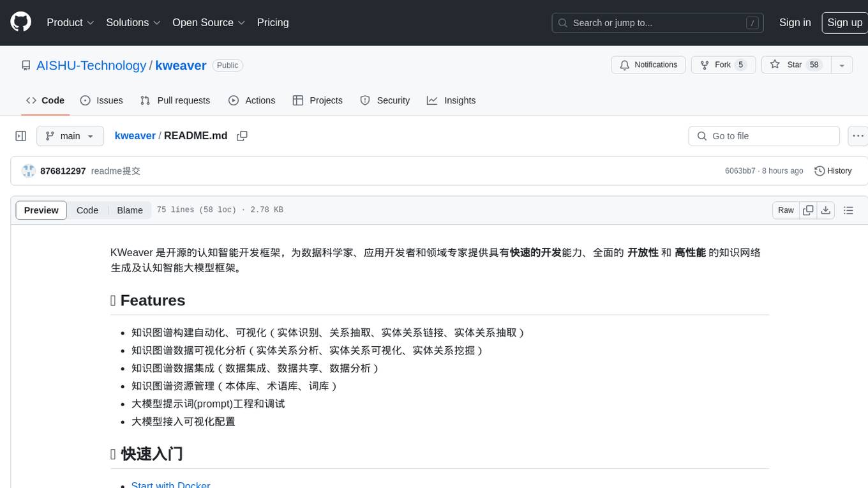This screenshot has height=488, width=868.
Task: Copy raw file contents icon
Action: click(x=808, y=210)
